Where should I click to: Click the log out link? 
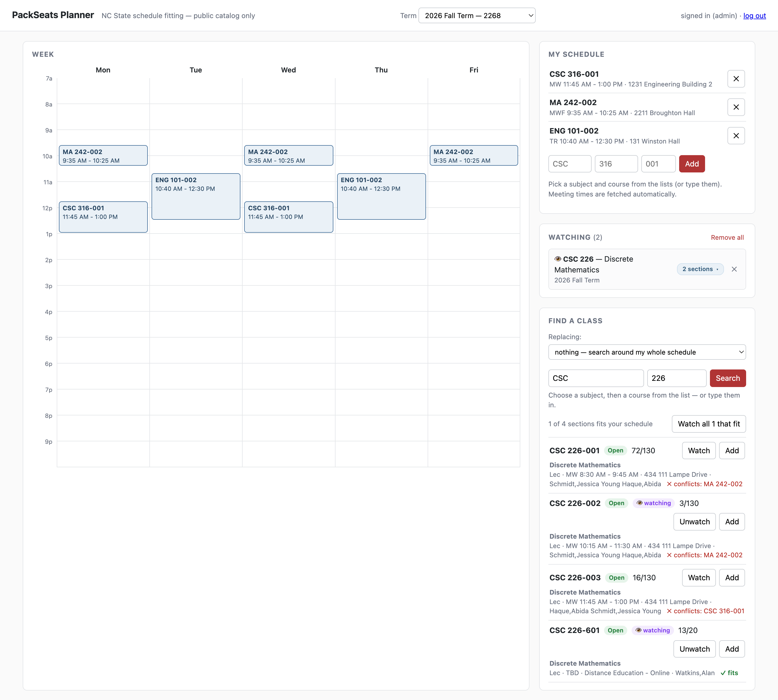point(754,16)
